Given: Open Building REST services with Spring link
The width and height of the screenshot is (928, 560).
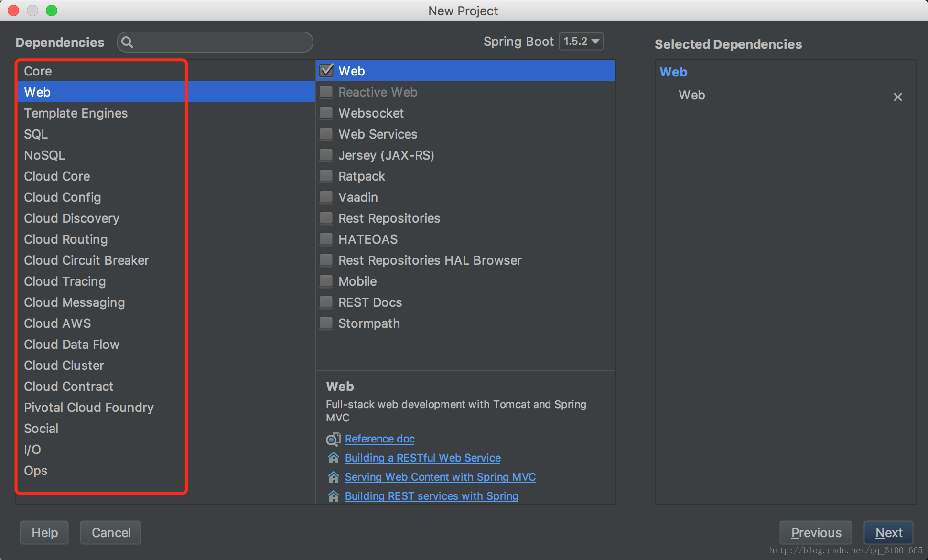Looking at the screenshot, I should [x=432, y=496].
